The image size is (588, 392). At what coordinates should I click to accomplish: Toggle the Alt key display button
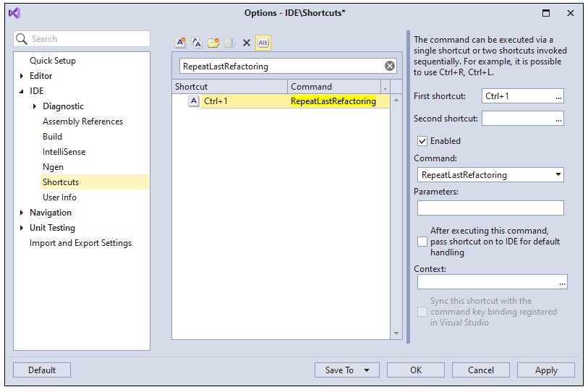(x=263, y=43)
